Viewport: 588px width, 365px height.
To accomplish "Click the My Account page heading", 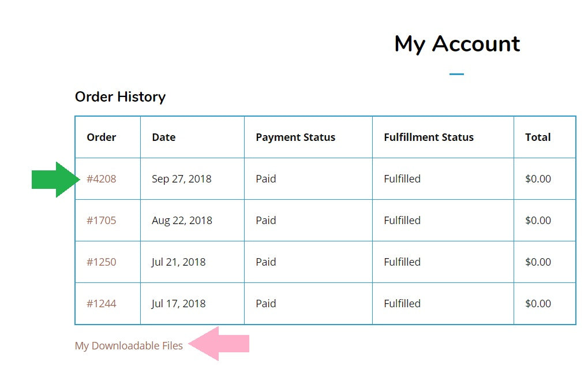I will click(x=457, y=44).
